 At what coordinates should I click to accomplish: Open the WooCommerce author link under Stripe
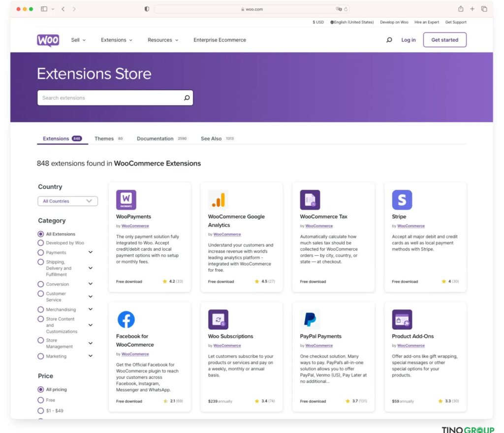pos(411,226)
